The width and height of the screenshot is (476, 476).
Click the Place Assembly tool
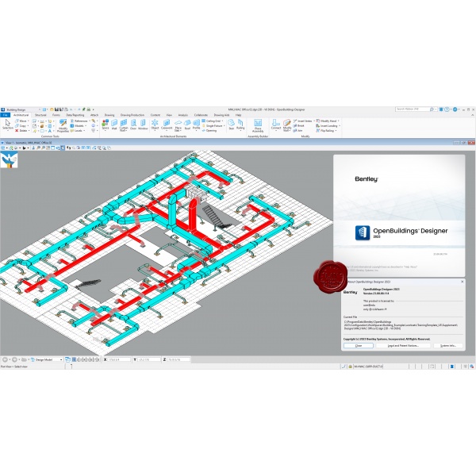point(258,125)
